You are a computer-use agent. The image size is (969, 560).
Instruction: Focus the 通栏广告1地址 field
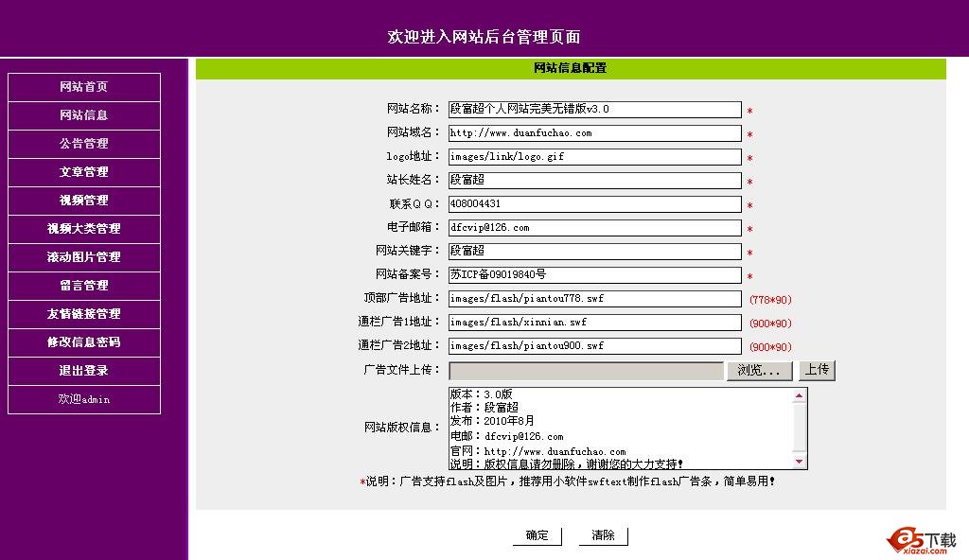(x=594, y=322)
